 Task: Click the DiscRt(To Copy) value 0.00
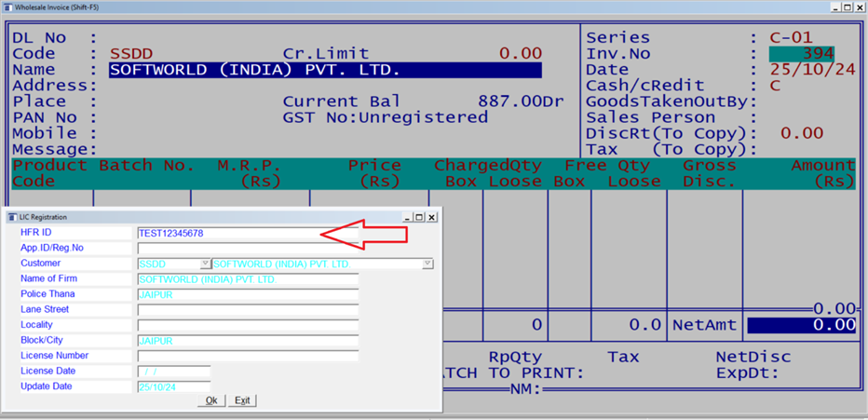(802, 133)
